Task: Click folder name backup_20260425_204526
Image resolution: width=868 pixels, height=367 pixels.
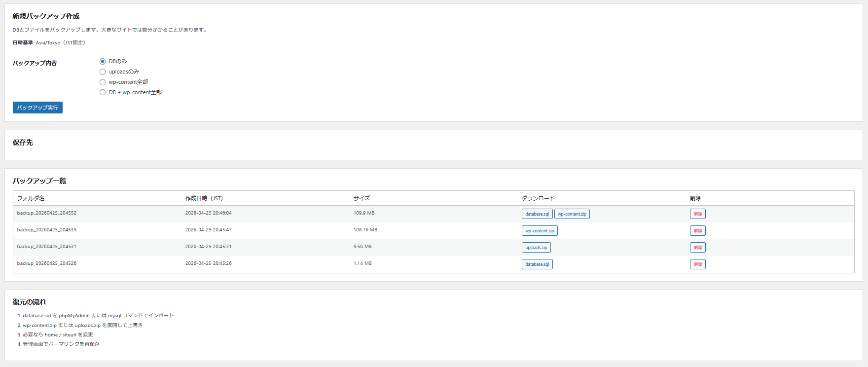Action: (x=47, y=263)
